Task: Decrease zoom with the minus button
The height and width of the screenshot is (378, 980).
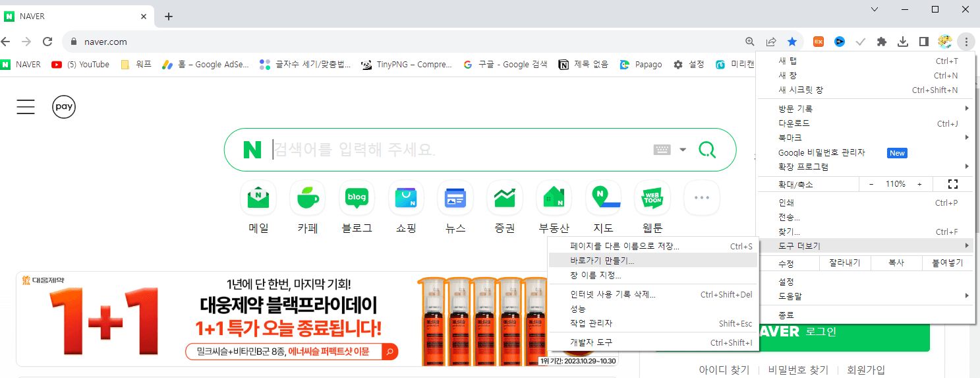Action: (x=871, y=184)
